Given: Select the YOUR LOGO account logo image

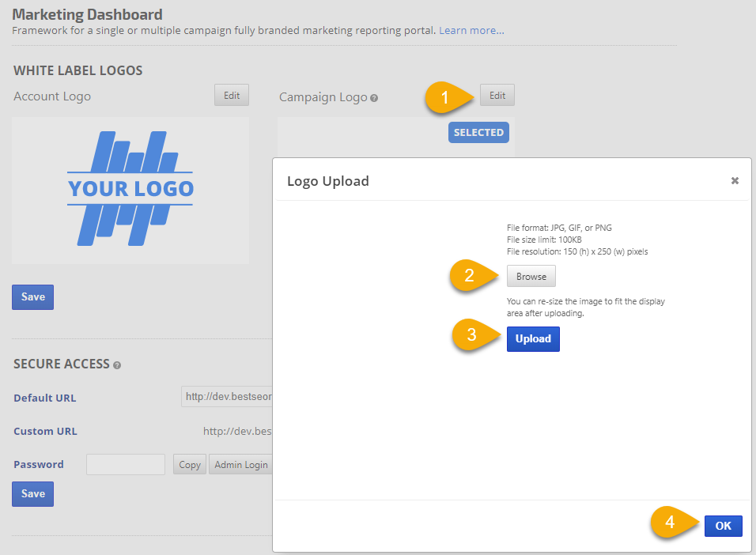Looking at the screenshot, I should pyautogui.click(x=130, y=189).
